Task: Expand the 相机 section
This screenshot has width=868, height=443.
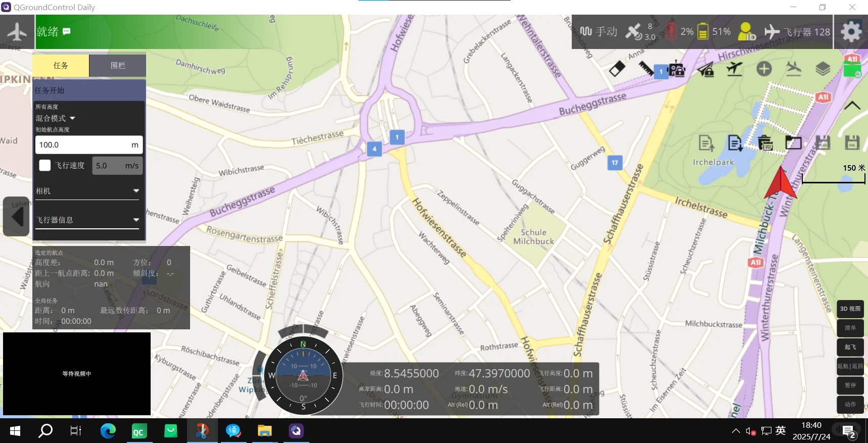Action: [87, 191]
